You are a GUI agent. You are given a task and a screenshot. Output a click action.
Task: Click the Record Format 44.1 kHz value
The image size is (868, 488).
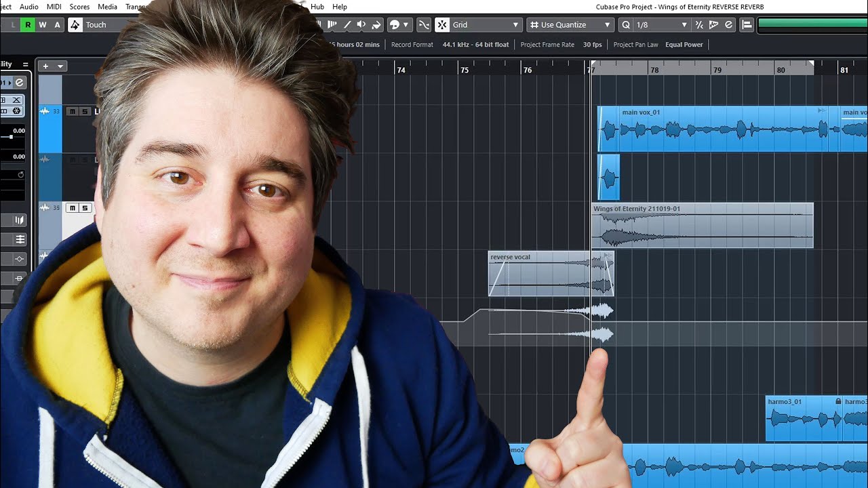(x=475, y=44)
